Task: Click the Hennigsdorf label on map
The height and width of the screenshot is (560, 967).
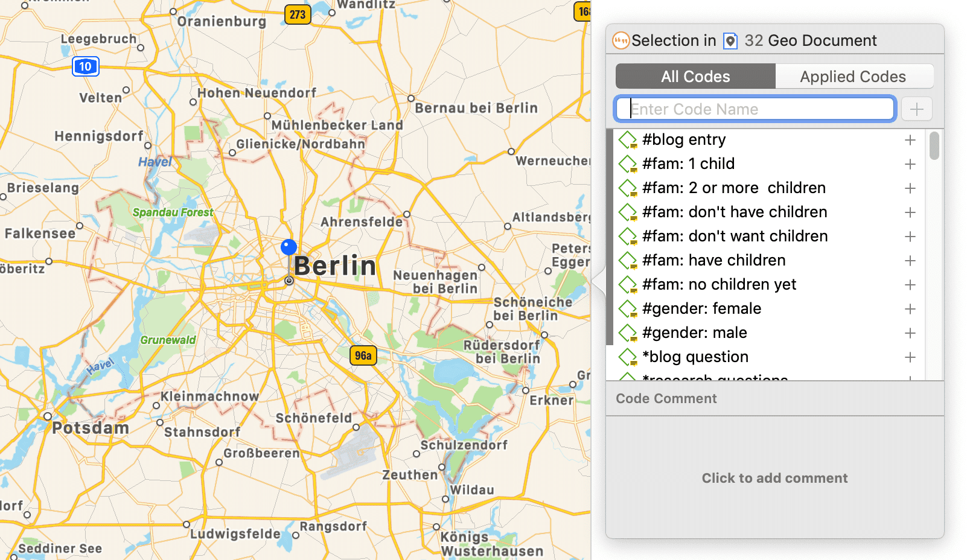Action: pyautogui.click(x=99, y=136)
